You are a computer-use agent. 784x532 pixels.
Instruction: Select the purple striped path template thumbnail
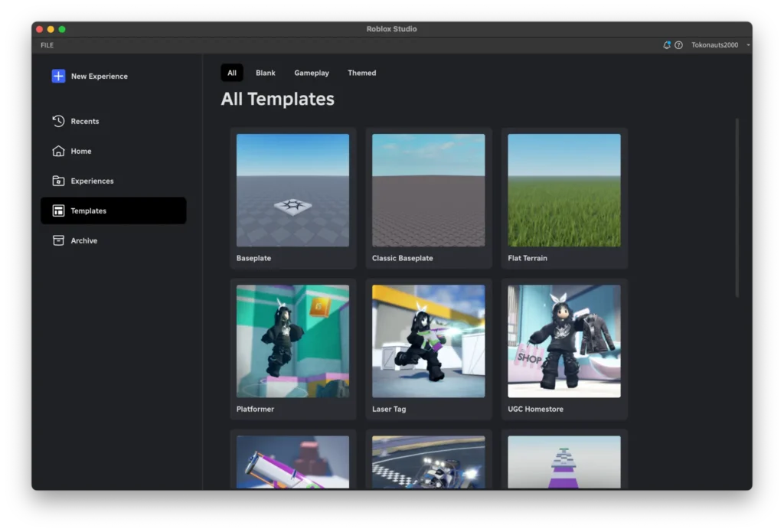[x=564, y=462]
